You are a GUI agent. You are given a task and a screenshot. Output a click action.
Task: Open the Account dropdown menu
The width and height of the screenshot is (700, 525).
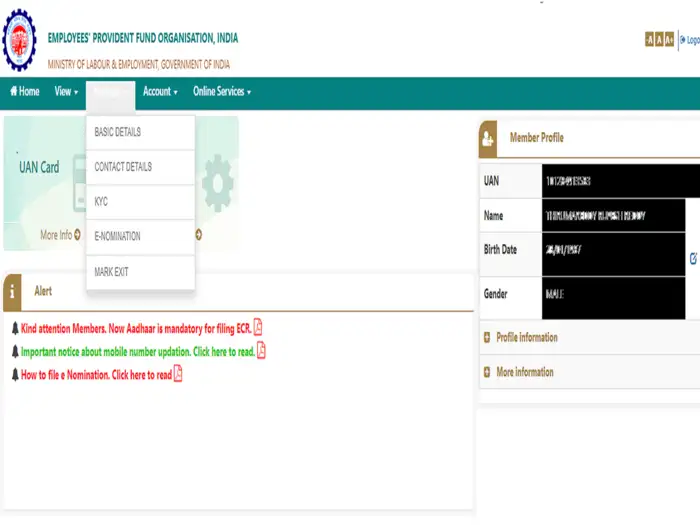160,92
